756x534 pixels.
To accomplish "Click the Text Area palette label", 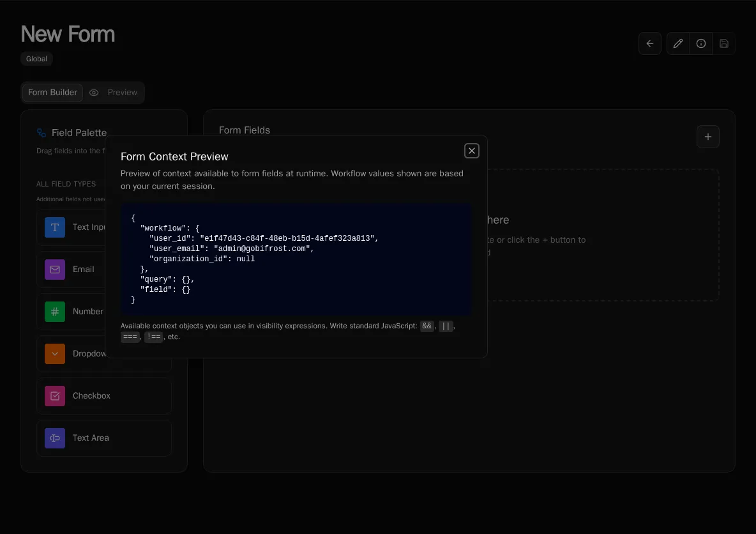I will 91,438.
